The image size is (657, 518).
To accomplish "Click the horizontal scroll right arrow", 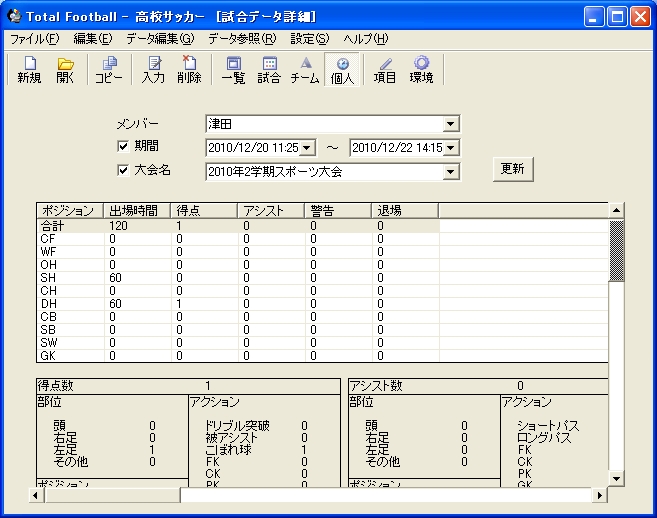I will (600, 495).
